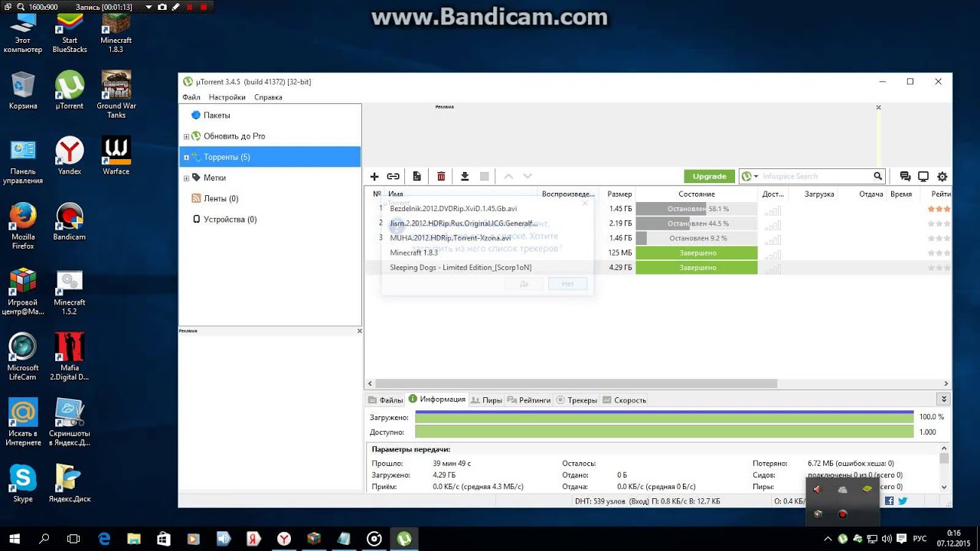Screen dimensions: 980x551
Task: Click 'Да' button in dialog
Action: click(524, 283)
